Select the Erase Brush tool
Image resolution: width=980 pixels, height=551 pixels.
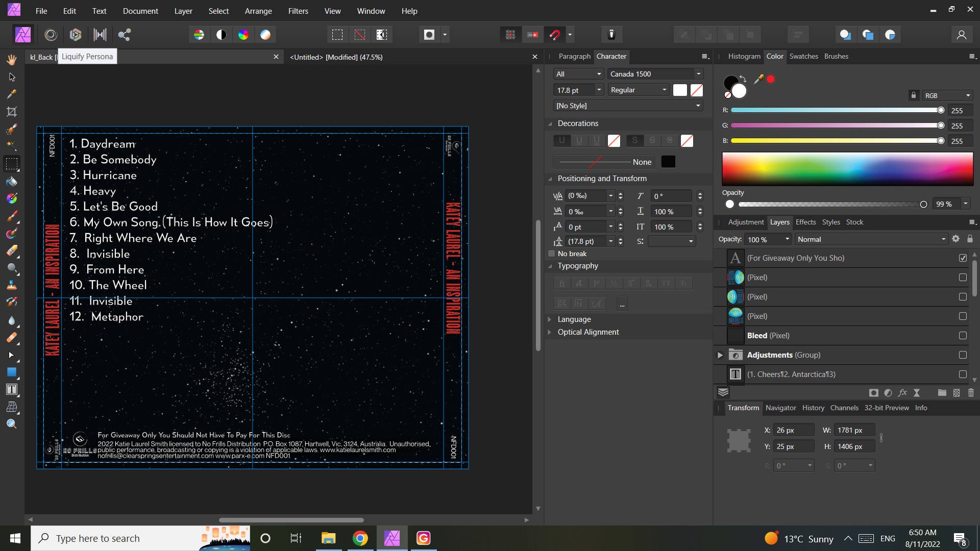12,251
